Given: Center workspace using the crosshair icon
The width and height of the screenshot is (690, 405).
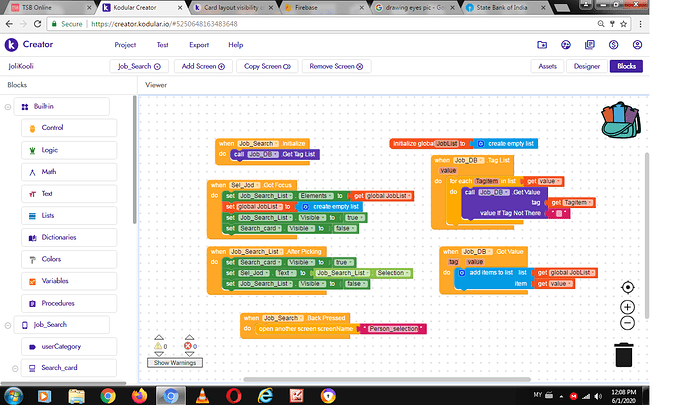Looking at the screenshot, I should coord(627,287).
